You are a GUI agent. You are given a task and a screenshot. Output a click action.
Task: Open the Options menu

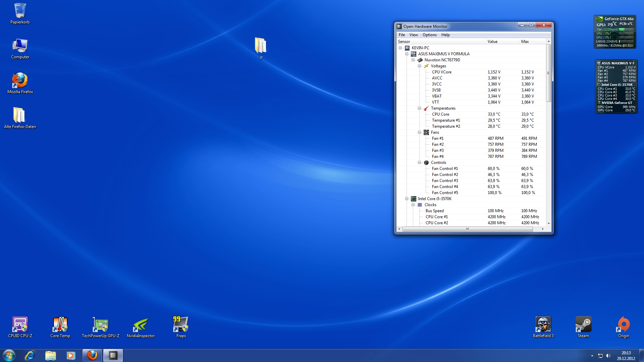pyautogui.click(x=429, y=35)
